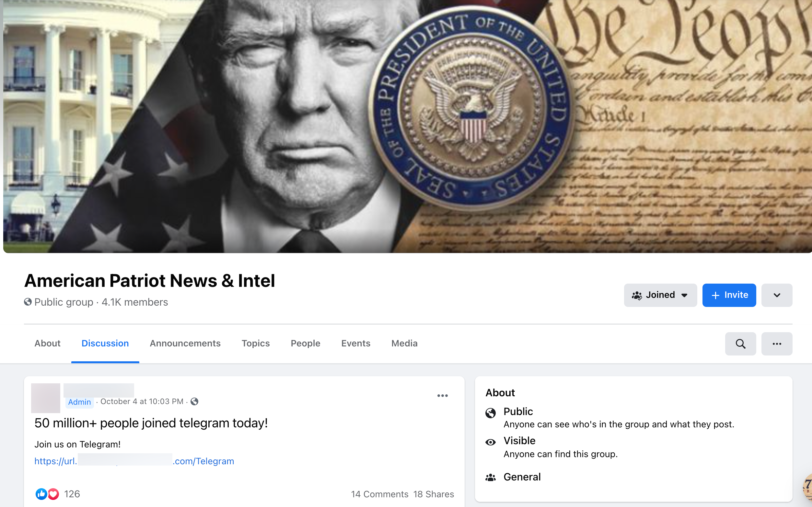Open the tab bar three-dots menu
812x507 pixels.
(777, 344)
